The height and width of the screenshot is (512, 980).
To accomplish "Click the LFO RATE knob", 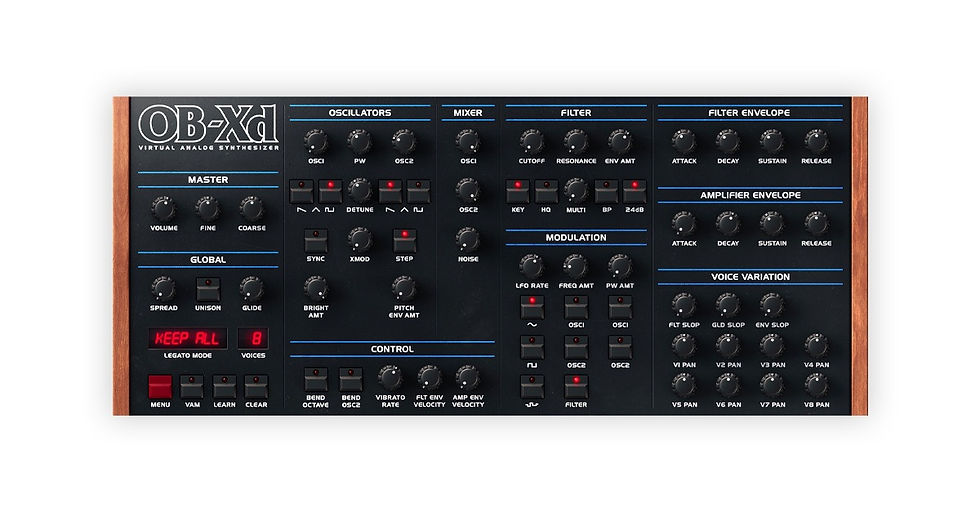I will coord(531,267).
